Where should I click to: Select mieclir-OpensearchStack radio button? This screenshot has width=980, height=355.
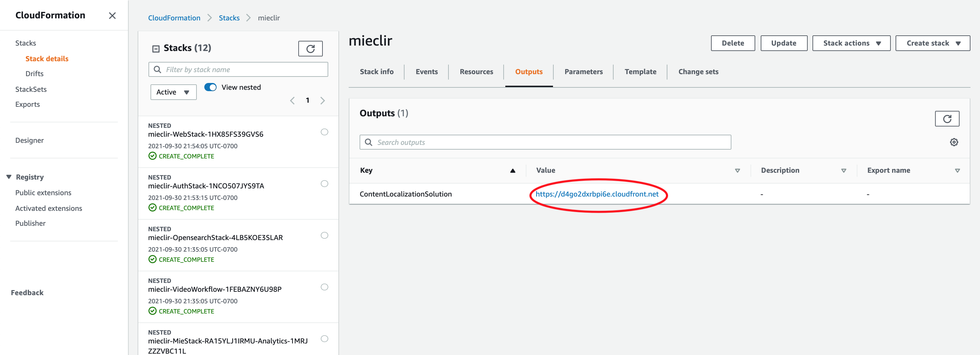click(x=324, y=235)
